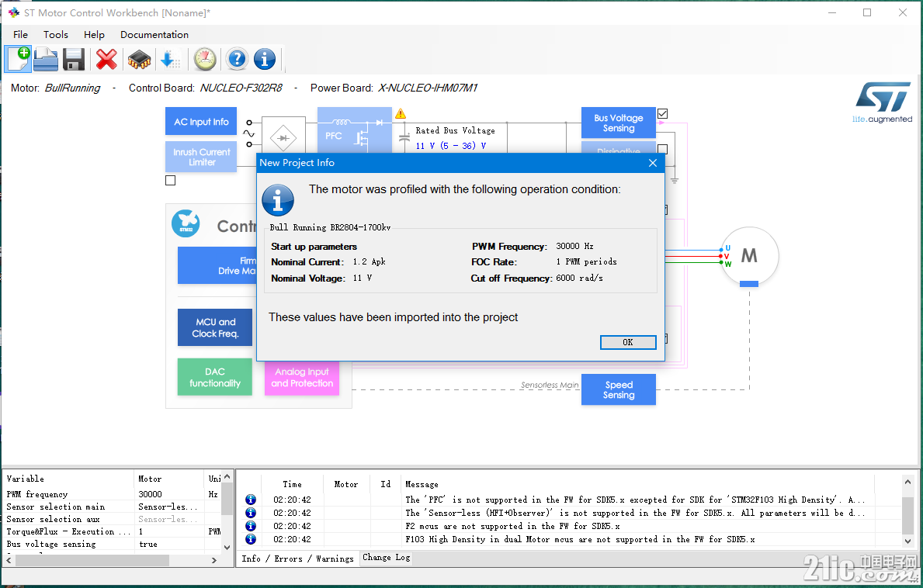The image size is (923, 588).
Task: Open the About info icon in toolbar
Action: (x=264, y=60)
